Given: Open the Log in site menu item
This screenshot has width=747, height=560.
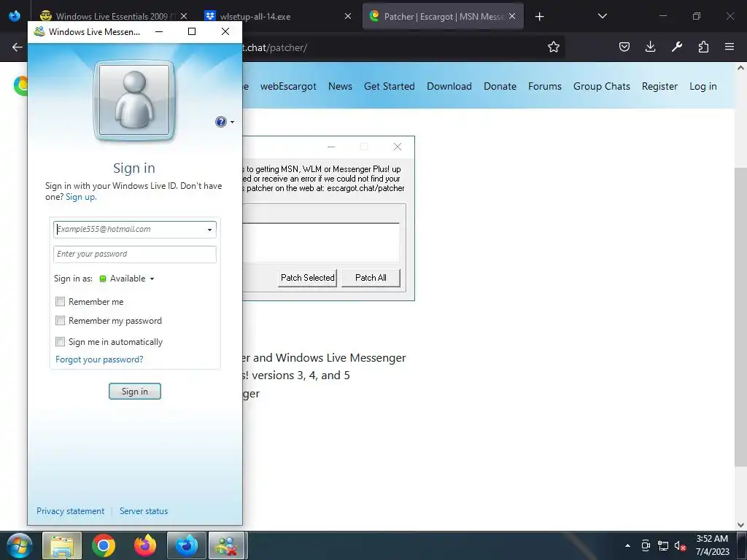Looking at the screenshot, I should pos(703,86).
